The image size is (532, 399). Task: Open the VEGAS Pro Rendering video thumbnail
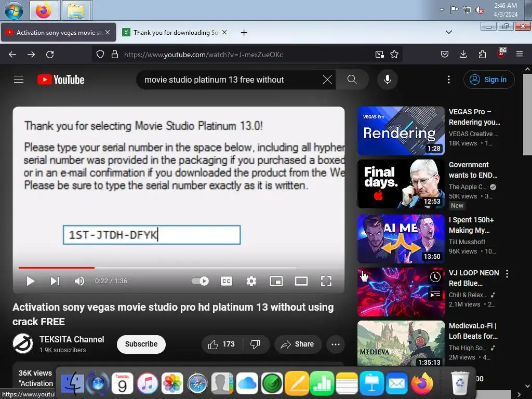[x=401, y=131]
